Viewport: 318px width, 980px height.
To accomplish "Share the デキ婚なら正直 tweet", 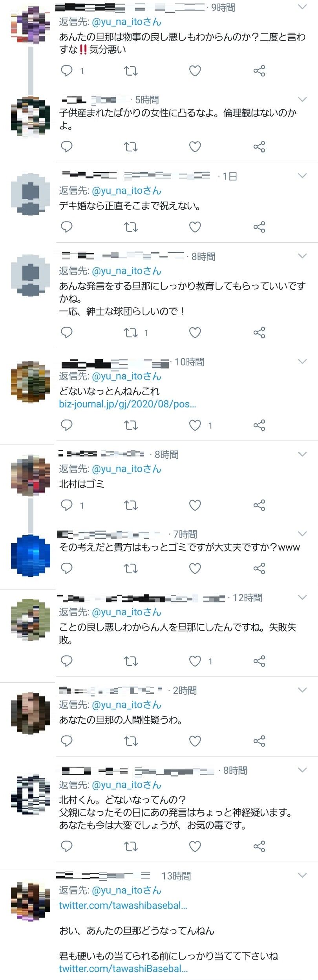I will (x=260, y=227).
